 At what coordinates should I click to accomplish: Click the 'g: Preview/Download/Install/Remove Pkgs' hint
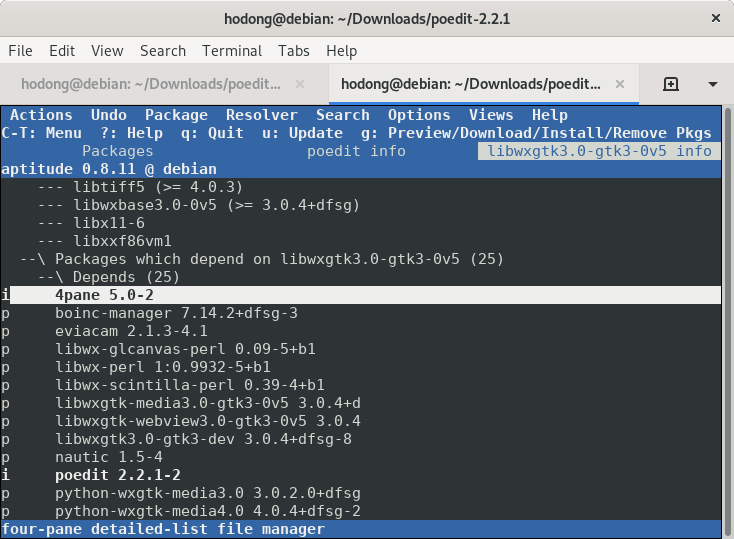(536, 133)
